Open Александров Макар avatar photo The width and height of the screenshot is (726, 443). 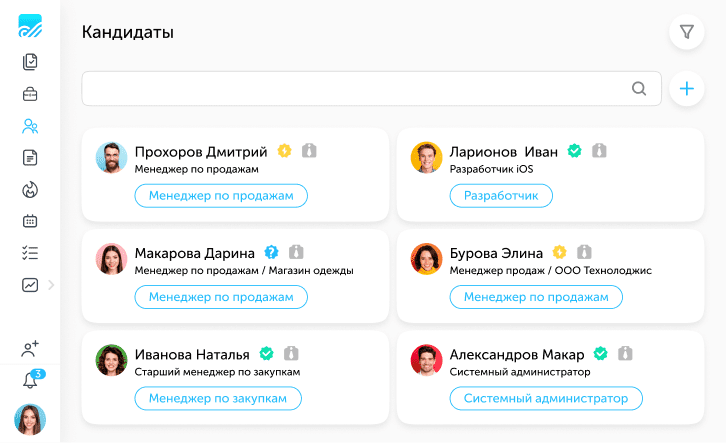coord(426,360)
